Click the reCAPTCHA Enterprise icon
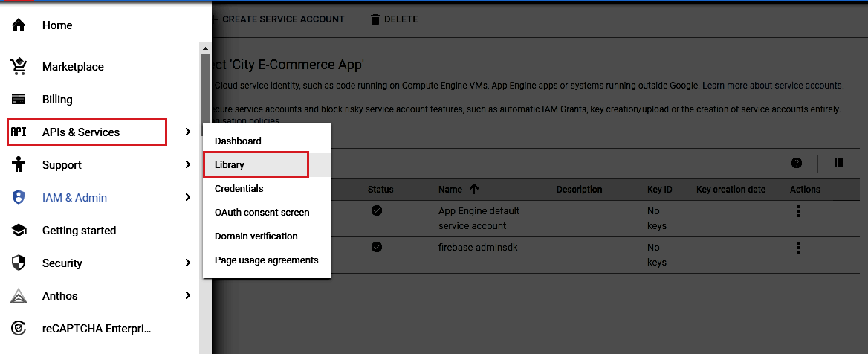This screenshot has height=354, width=868. (x=19, y=329)
